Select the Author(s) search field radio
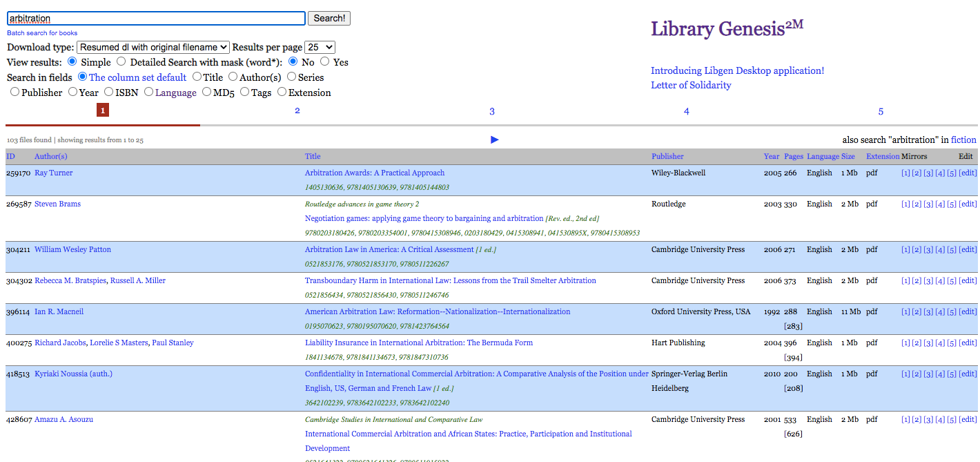Viewport: 980px width, 462px height. (233, 77)
